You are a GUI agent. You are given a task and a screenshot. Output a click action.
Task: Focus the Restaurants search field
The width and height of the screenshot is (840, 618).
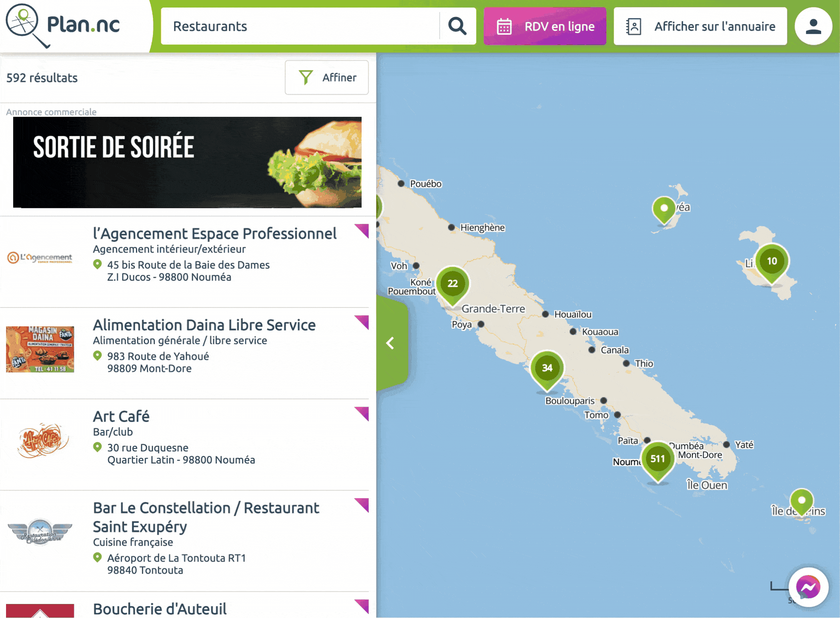(300, 26)
